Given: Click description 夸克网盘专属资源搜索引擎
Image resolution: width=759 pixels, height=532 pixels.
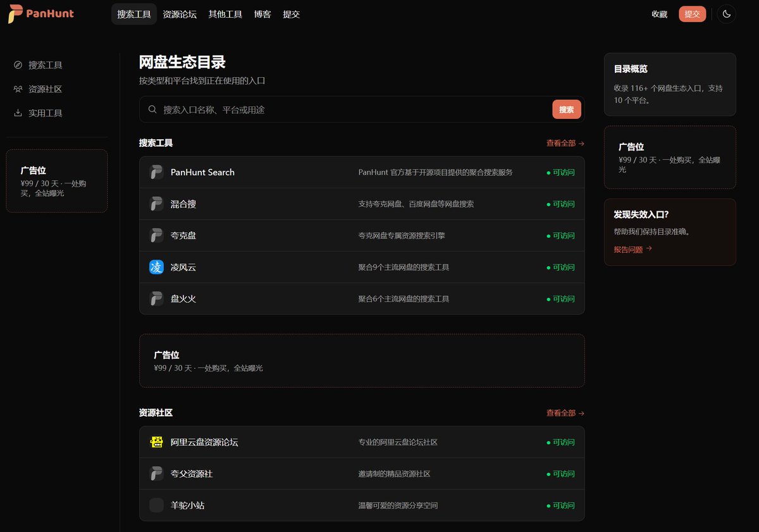Looking at the screenshot, I should pos(402,235).
